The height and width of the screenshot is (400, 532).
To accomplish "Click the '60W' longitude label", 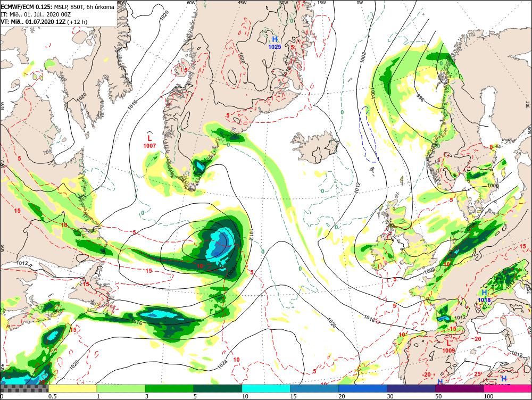I will click(x=192, y=2).
